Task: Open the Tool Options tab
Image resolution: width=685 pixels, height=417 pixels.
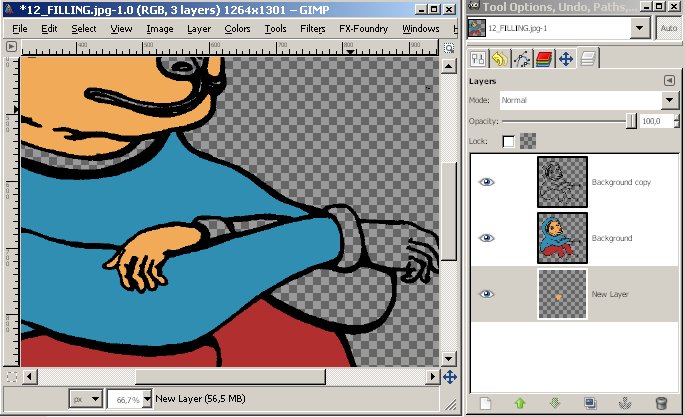Action: (478, 59)
